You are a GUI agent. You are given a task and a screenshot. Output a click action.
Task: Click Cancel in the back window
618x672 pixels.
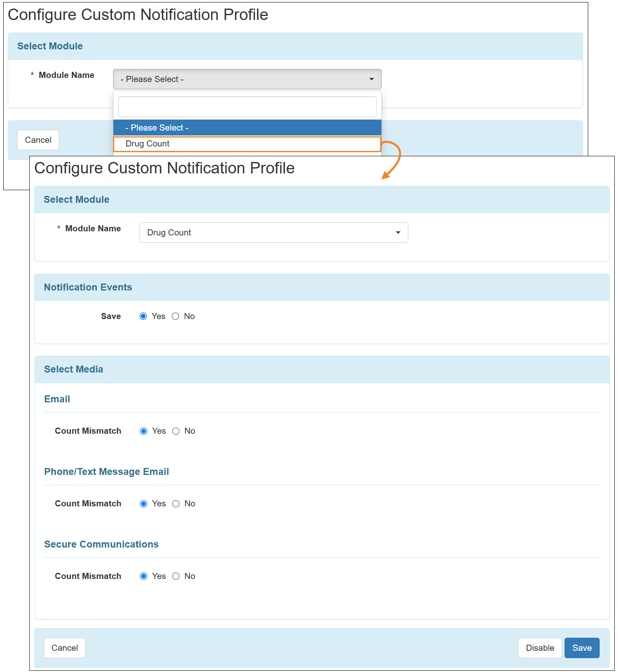tap(38, 140)
